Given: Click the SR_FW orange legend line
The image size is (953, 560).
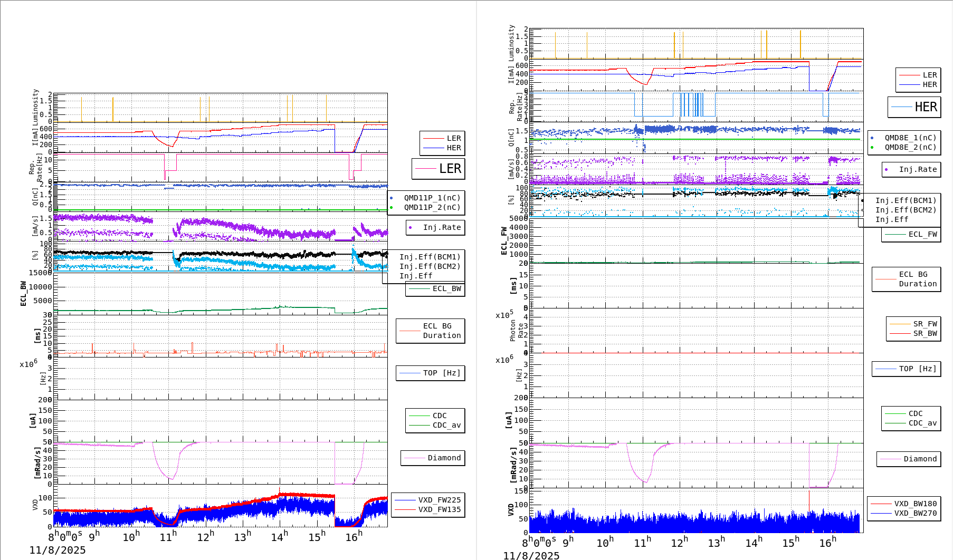Looking at the screenshot, I should click(x=900, y=324).
